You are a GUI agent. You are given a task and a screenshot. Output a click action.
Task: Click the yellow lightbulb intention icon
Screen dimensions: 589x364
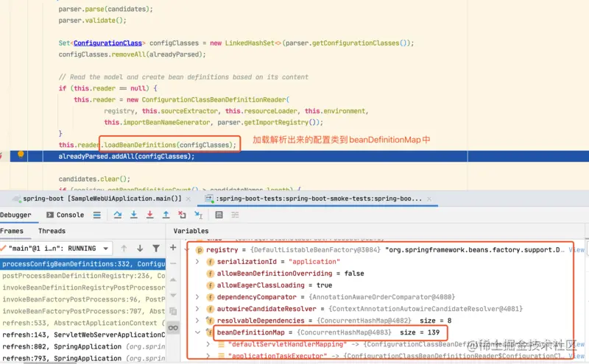coord(21,154)
